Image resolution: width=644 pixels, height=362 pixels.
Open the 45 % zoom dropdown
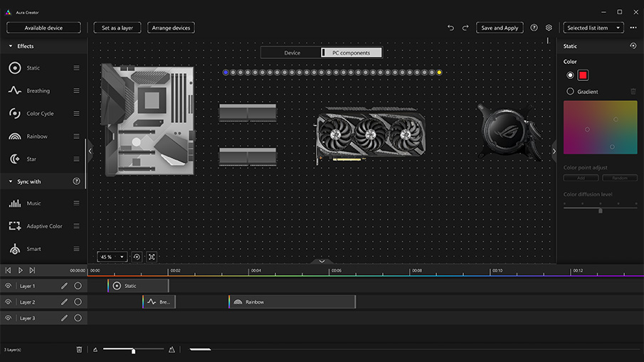click(112, 257)
